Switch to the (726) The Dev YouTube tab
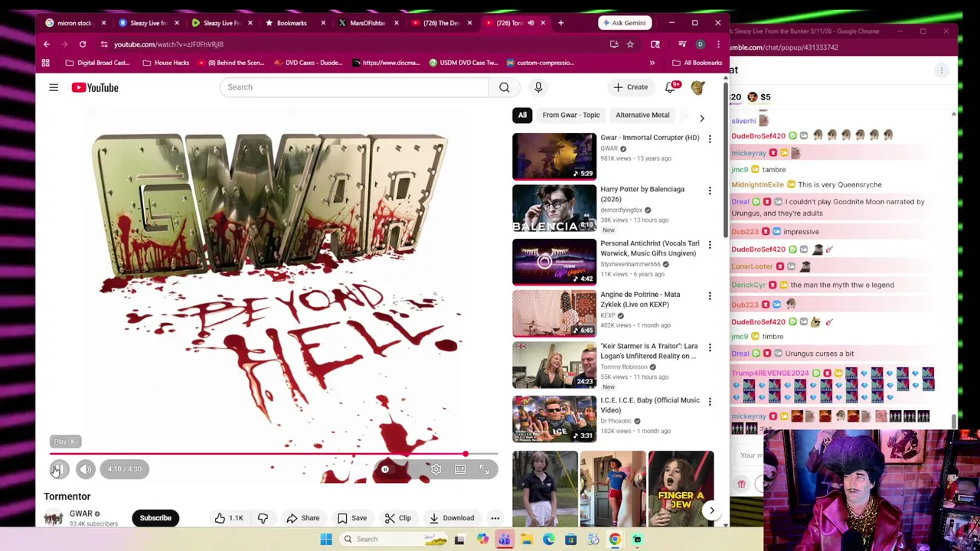This screenshot has height=551, width=980. [x=440, y=23]
